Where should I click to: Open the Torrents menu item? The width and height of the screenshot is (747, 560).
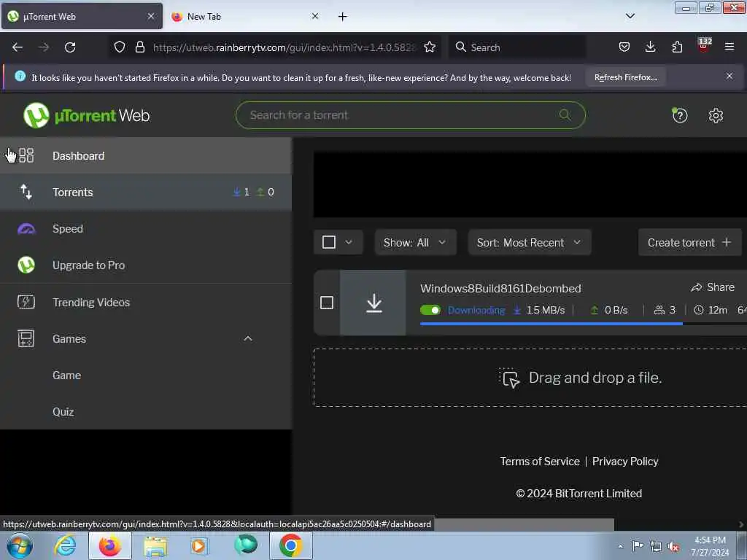(x=146, y=192)
